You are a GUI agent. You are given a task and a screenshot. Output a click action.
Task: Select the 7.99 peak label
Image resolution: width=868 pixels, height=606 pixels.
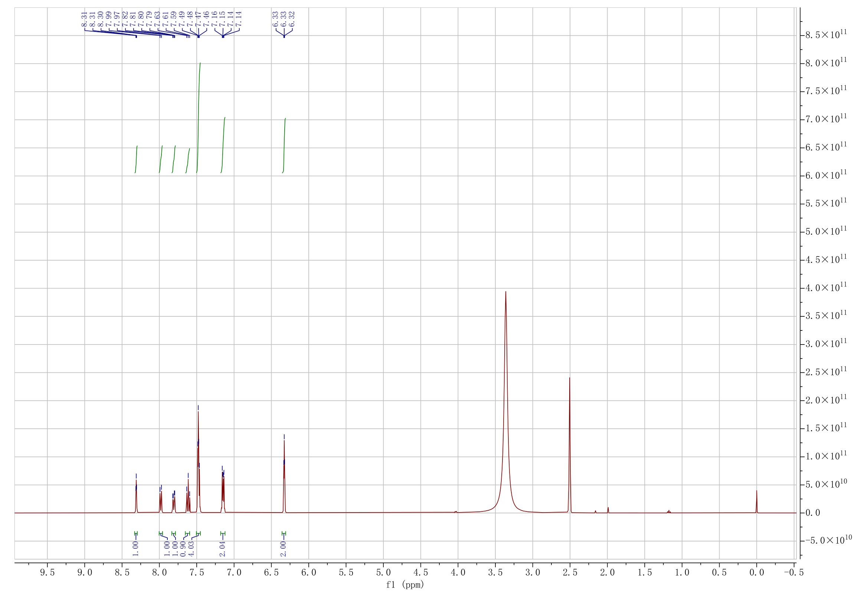click(109, 19)
